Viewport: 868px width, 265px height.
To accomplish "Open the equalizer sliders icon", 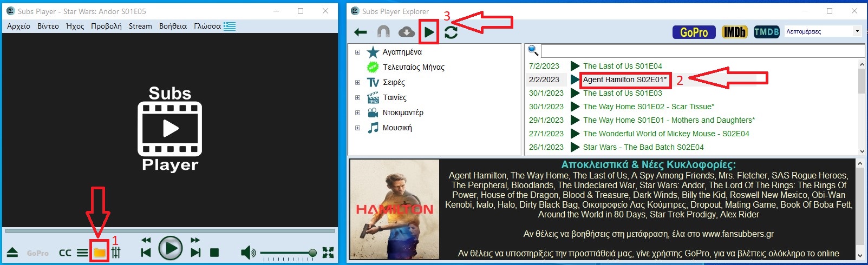I will (x=116, y=253).
